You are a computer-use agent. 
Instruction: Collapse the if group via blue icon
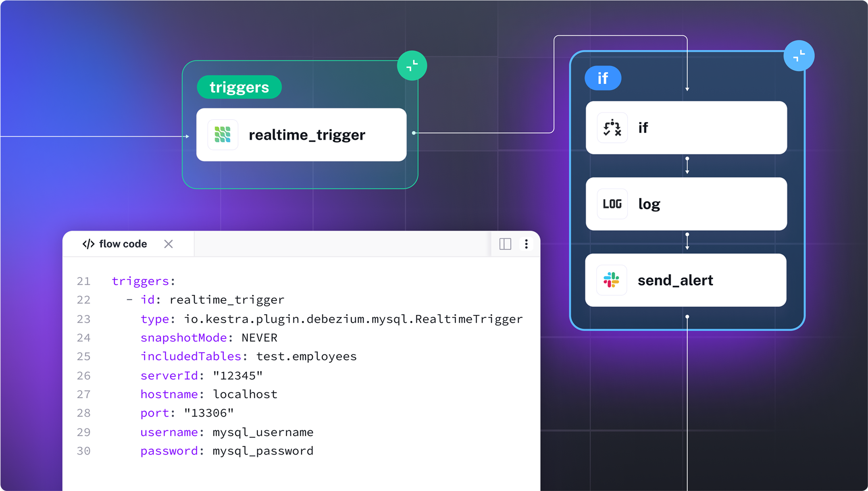[799, 56]
